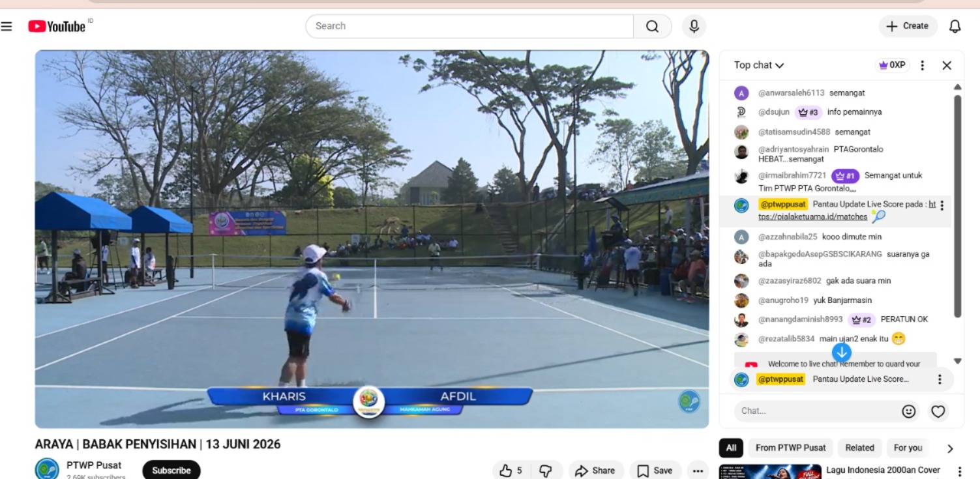Click the @adriyantosyahrain username

click(x=794, y=149)
